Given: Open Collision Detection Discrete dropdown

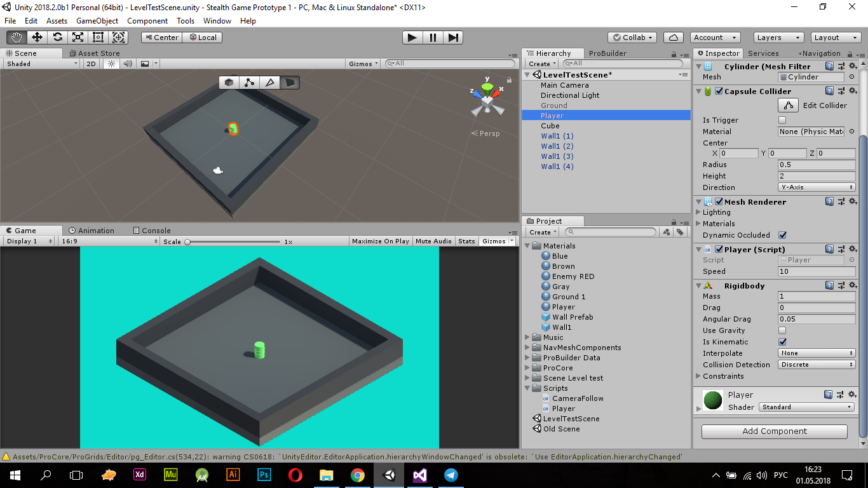Looking at the screenshot, I should tap(817, 365).
